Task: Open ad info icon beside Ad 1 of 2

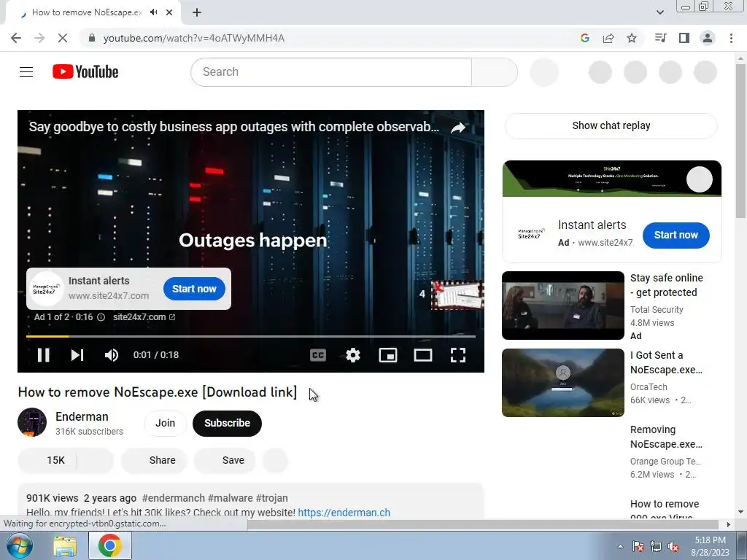Action: (101, 317)
